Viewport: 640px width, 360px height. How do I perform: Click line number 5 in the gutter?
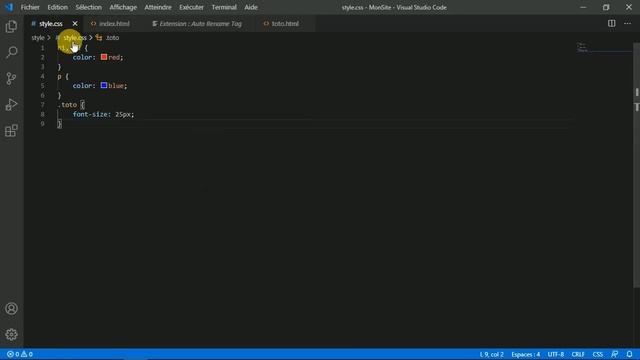pyautogui.click(x=42, y=86)
